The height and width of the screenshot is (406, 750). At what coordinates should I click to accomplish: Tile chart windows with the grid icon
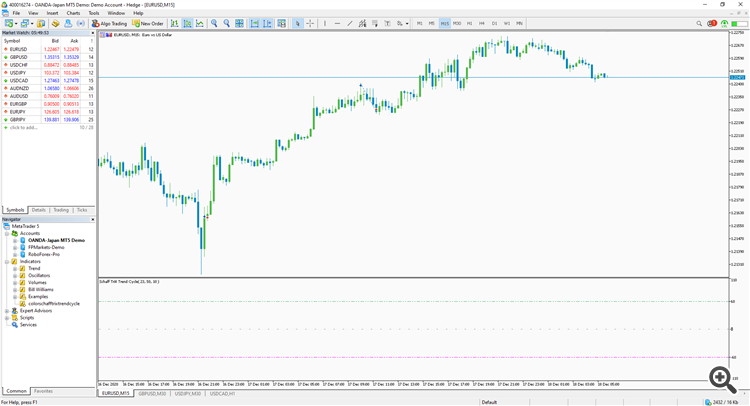pos(239,23)
